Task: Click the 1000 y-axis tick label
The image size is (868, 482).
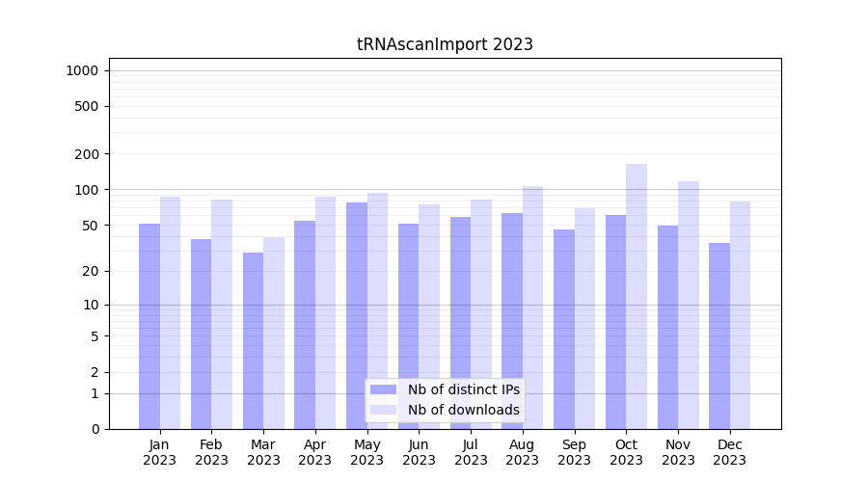Action: (82, 70)
